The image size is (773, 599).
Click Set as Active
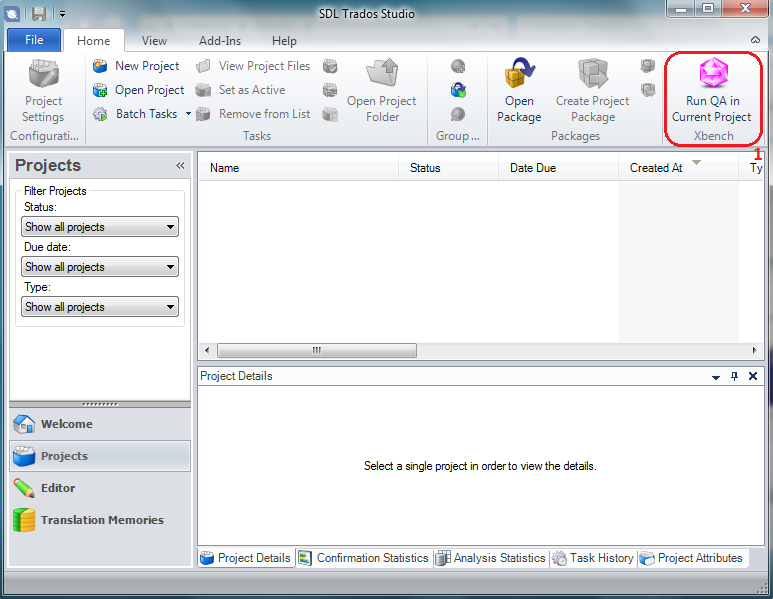click(x=241, y=90)
